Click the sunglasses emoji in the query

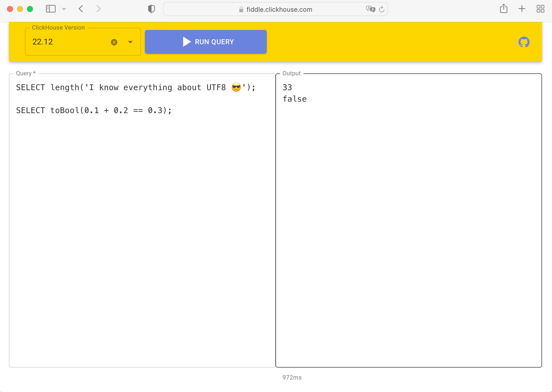(236, 87)
